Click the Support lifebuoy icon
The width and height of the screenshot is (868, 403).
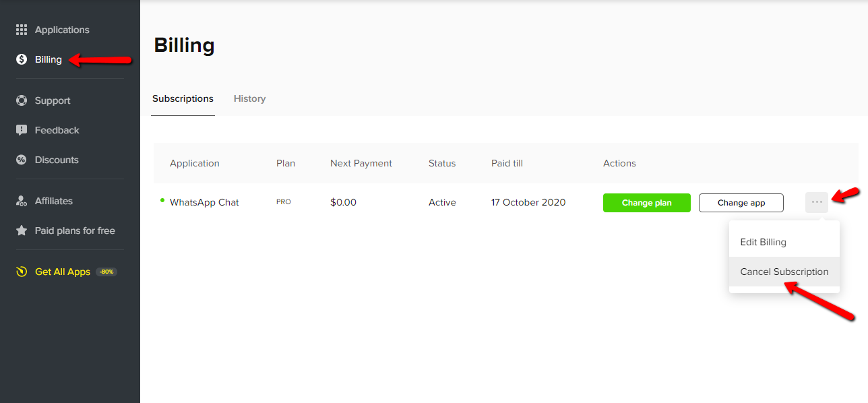pyautogui.click(x=22, y=100)
